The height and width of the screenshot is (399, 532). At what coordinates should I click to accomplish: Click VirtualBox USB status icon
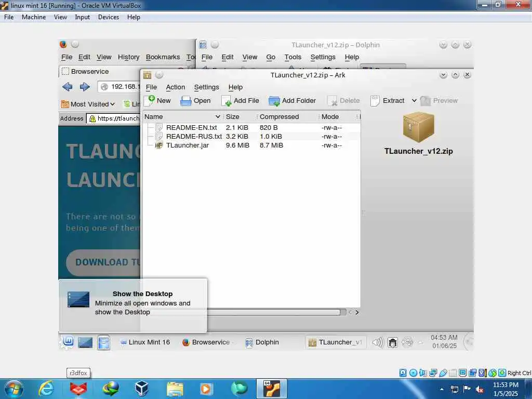point(443,373)
